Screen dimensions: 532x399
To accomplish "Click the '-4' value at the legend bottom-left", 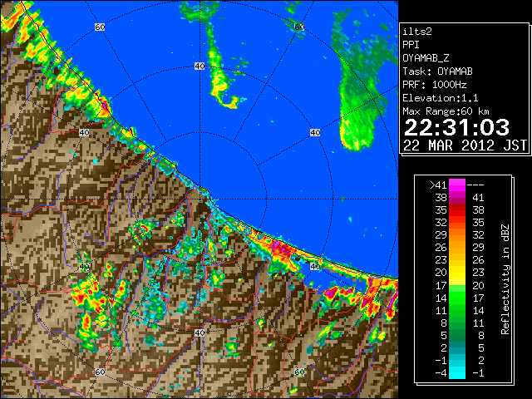I will tap(441, 373).
